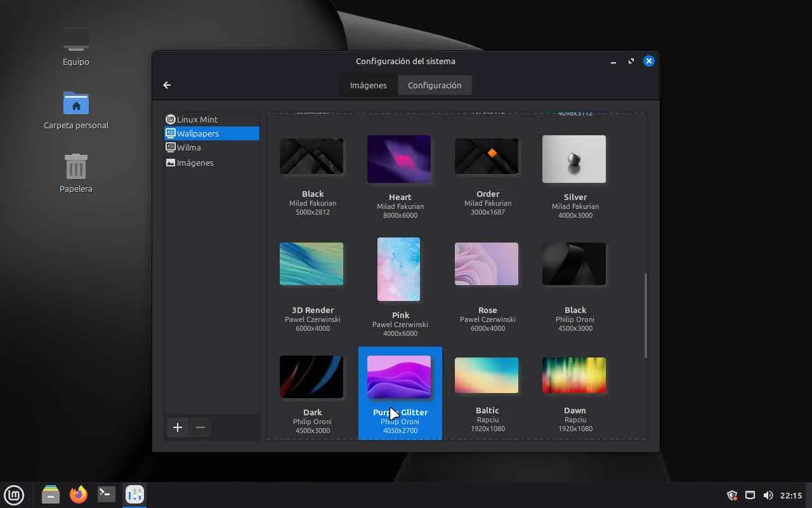Launch the file manager from the panel

tap(51, 495)
